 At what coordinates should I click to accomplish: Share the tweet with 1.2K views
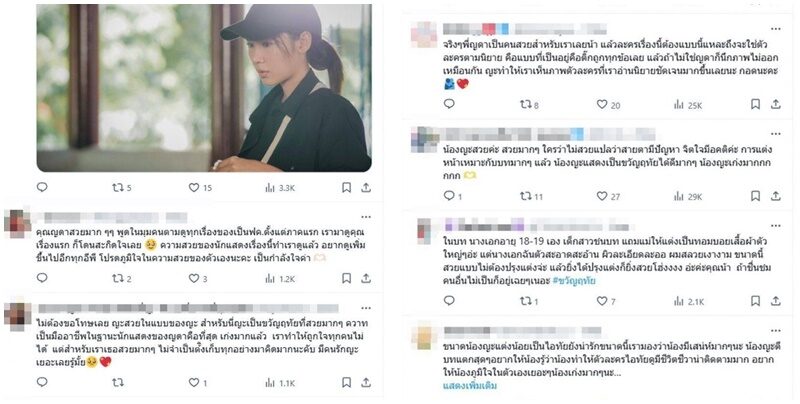click(366, 279)
